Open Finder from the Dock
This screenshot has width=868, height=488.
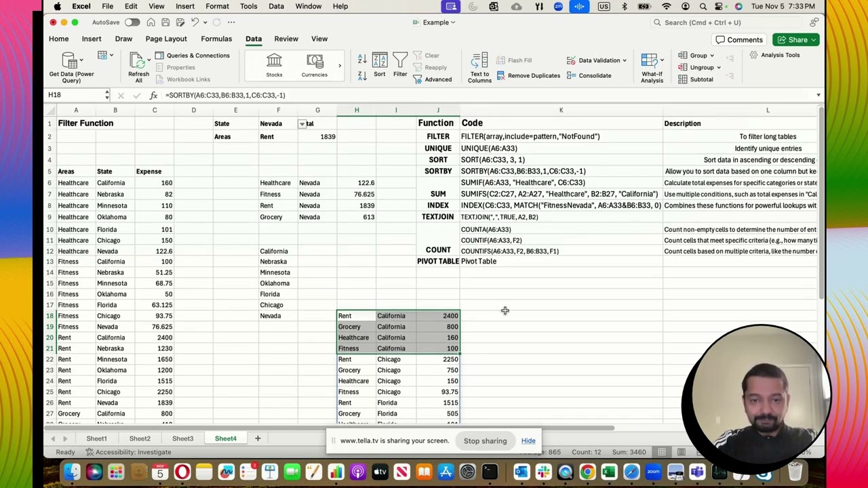coord(72,472)
